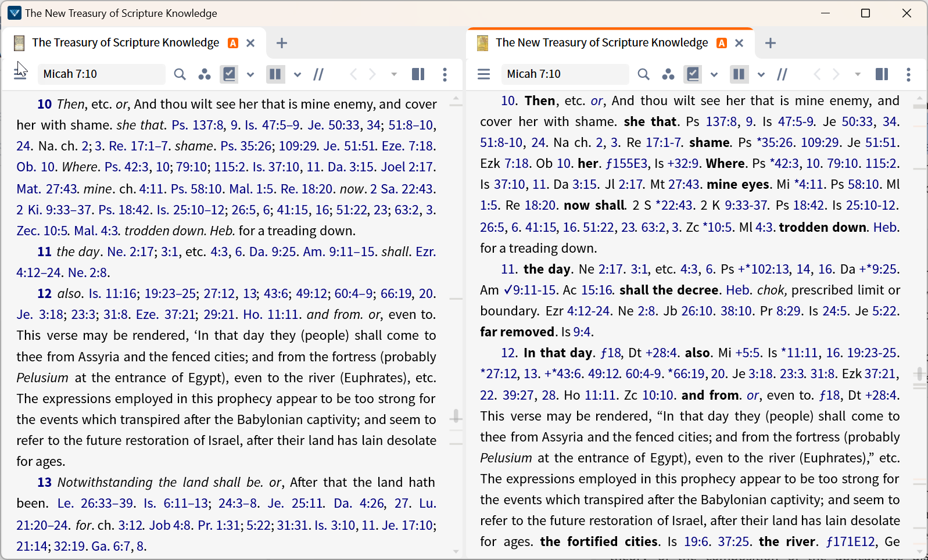Click the parallel resources slashes icon in left panel
Image resolution: width=928 pixels, height=560 pixels.
point(318,74)
